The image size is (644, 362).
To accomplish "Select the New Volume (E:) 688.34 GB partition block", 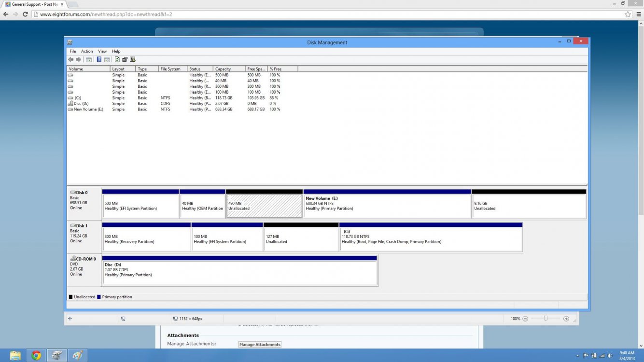I will click(x=387, y=204).
